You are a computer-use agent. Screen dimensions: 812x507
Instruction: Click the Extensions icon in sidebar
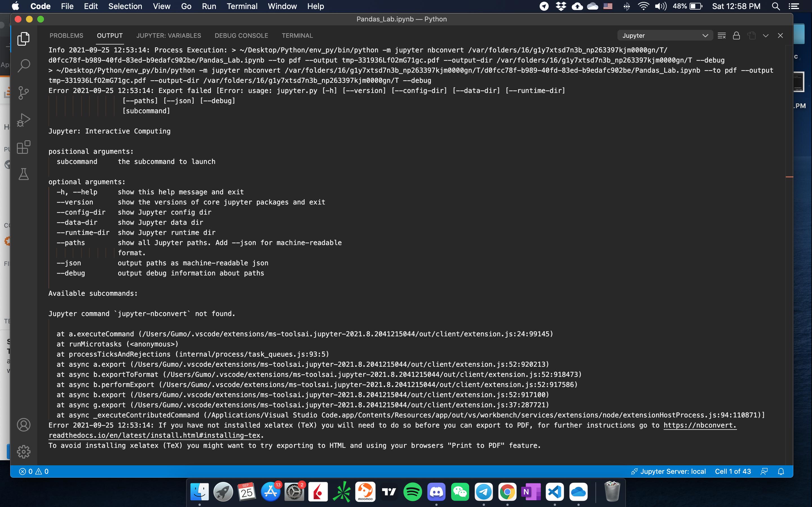23,147
